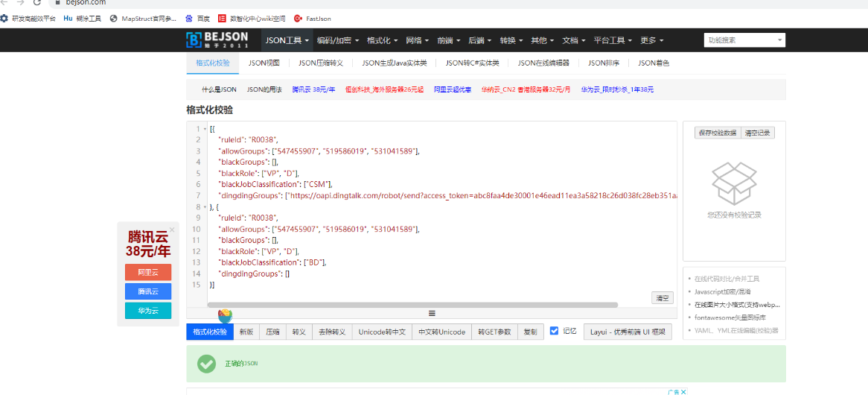Open the 文档 dropdown menu
The image size is (868, 395).
click(x=573, y=40)
